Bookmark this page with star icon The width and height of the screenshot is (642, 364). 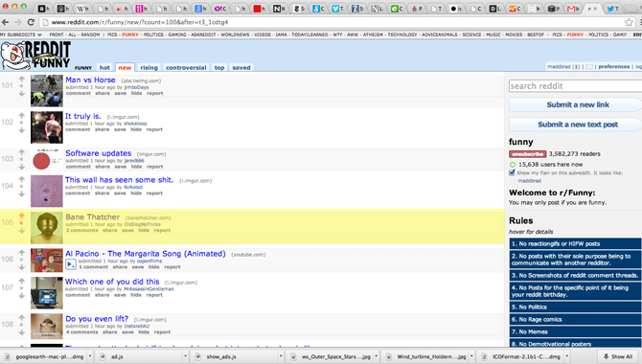coord(629,22)
